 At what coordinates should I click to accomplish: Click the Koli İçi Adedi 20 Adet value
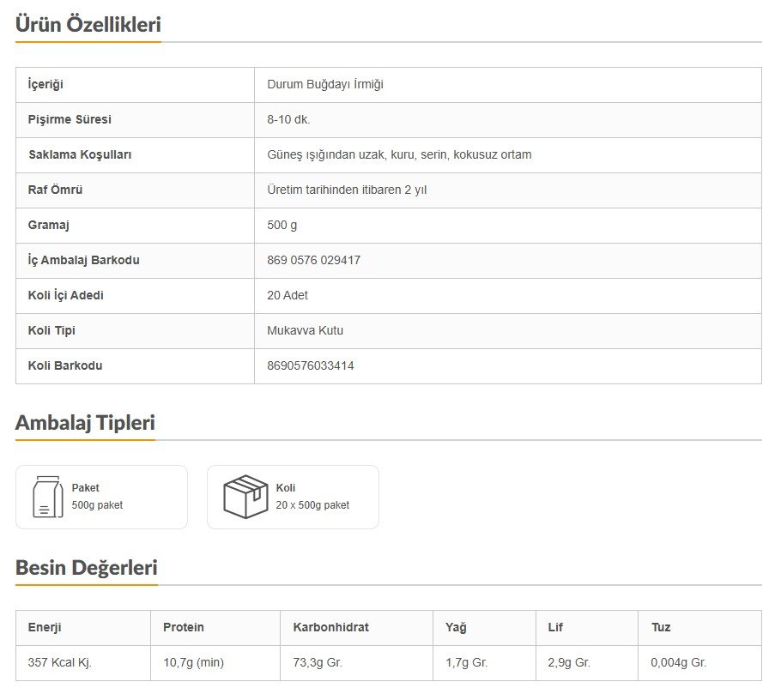[288, 295]
